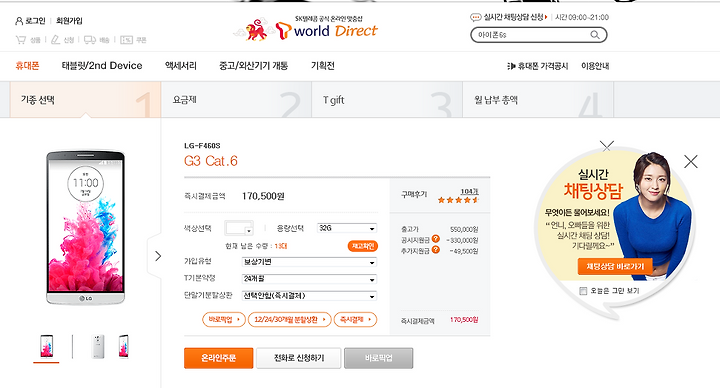Click the T world Direct logo

[x=326, y=31]
